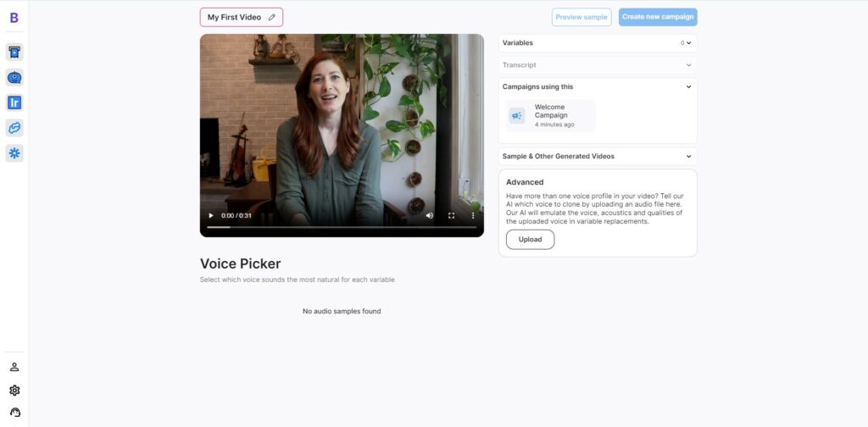The width and height of the screenshot is (868, 427).
Task: Mute the video audio
Action: tap(430, 216)
